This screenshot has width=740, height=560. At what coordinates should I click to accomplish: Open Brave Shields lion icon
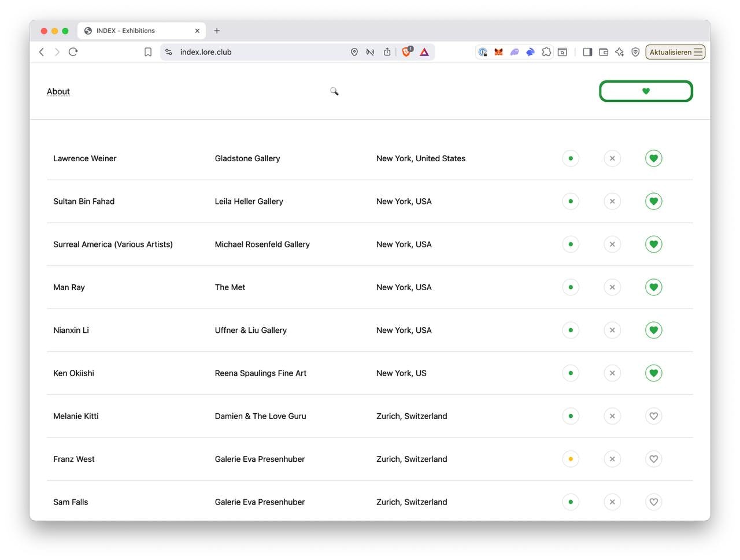click(407, 51)
